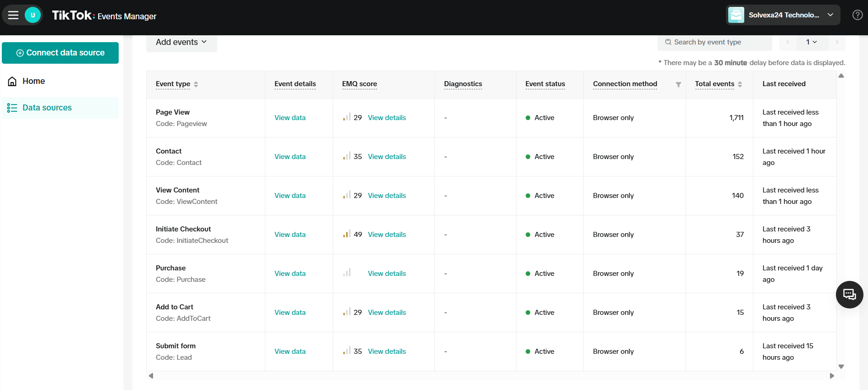Open the help question mark icon
The height and width of the screenshot is (390, 868).
pyautogui.click(x=857, y=15)
